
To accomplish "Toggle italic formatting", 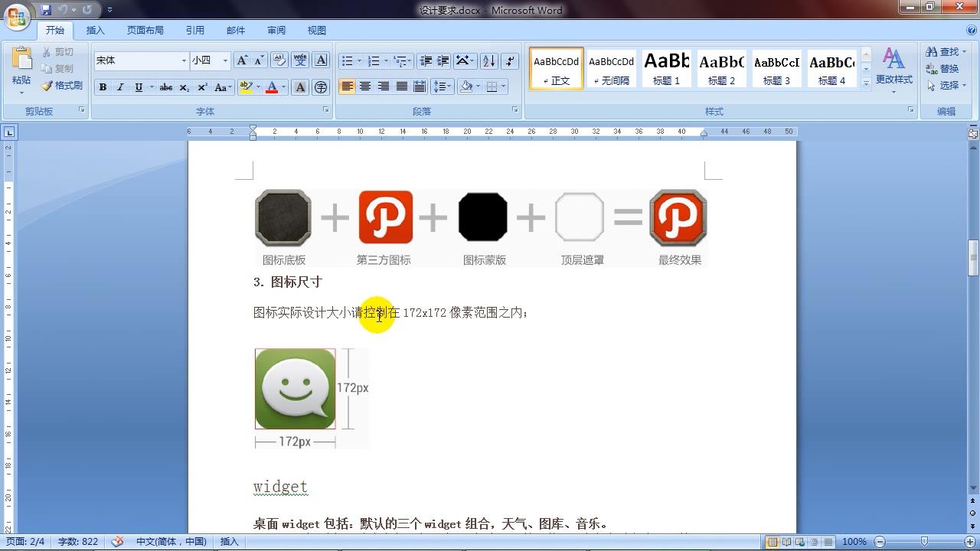I will click(120, 87).
